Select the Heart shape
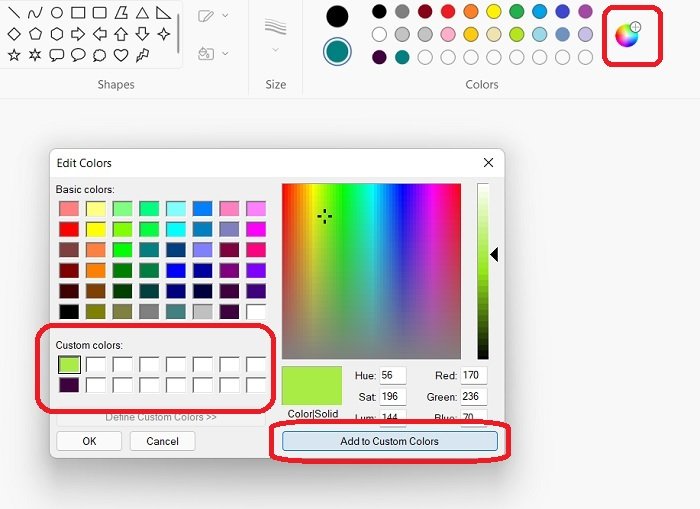The image size is (700, 509). (x=121, y=55)
